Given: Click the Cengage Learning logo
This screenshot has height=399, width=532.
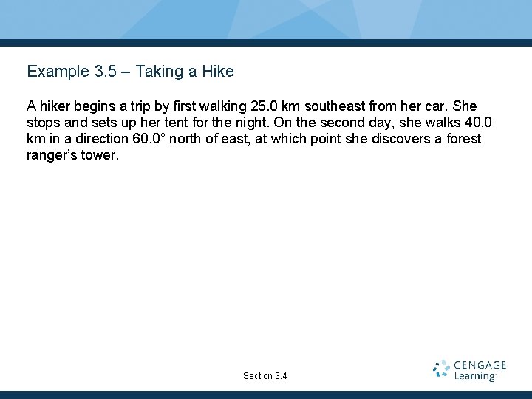Looking at the screenshot, I should 470,370.
